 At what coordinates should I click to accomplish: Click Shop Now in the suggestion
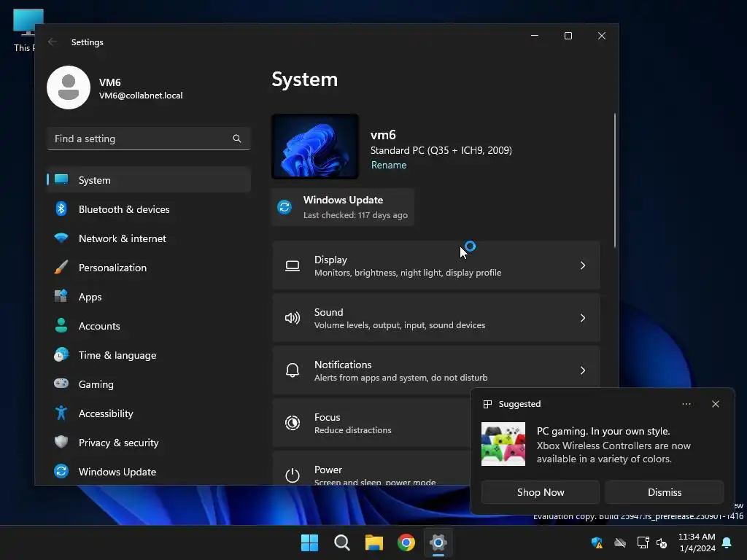(541, 492)
